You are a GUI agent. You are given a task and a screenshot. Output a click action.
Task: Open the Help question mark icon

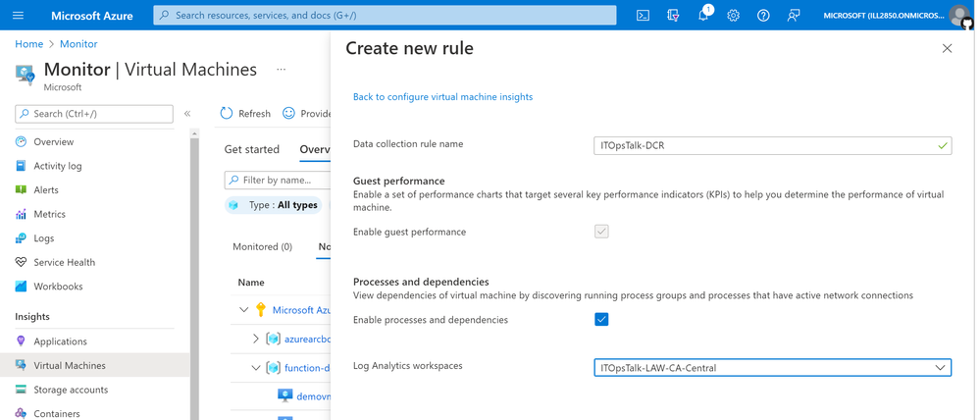[x=763, y=16]
